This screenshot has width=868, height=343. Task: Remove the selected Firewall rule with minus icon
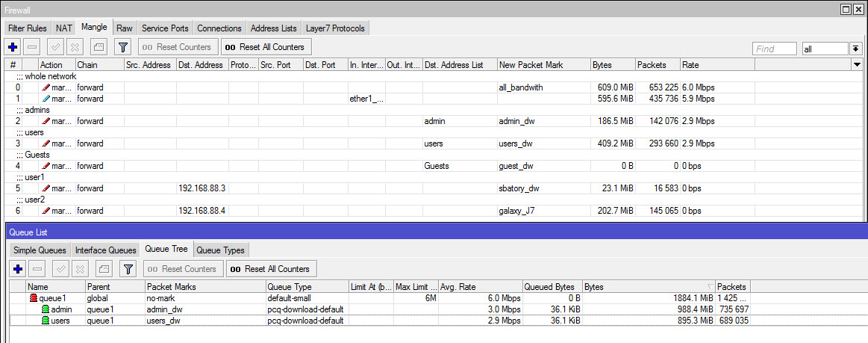tap(32, 47)
